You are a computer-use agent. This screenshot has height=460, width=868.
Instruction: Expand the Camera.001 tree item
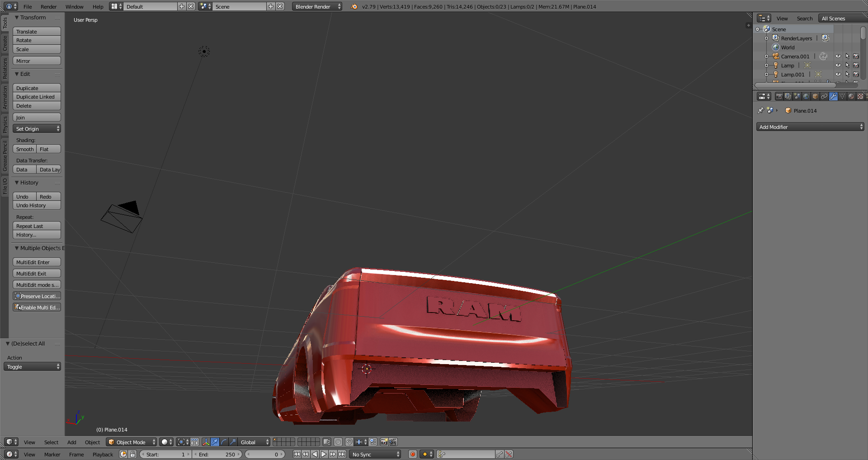point(766,57)
